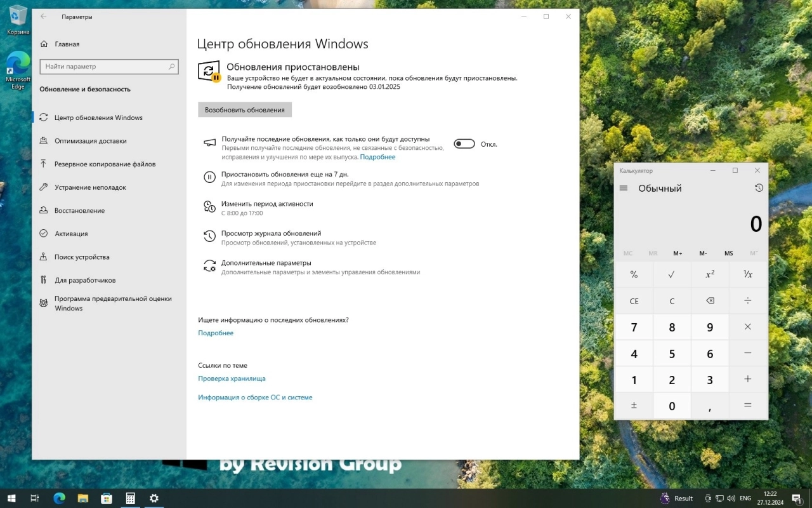Click the C clear key in Calculator

point(672,301)
